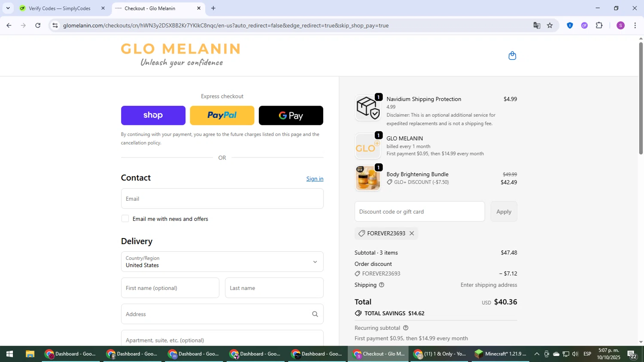The width and height of the screenshot is (644, 362).
Task: Click Body Brightening Bundle thumbnail
Action: point(368,178)
